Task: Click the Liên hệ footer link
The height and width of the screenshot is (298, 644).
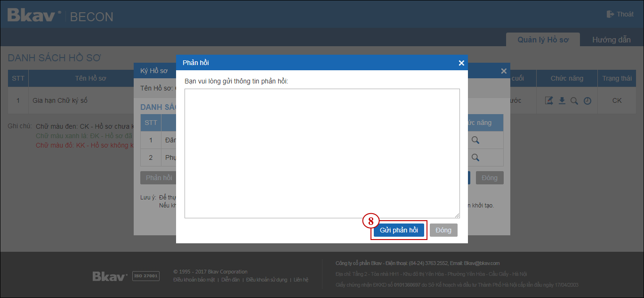Action: [301, 280]
